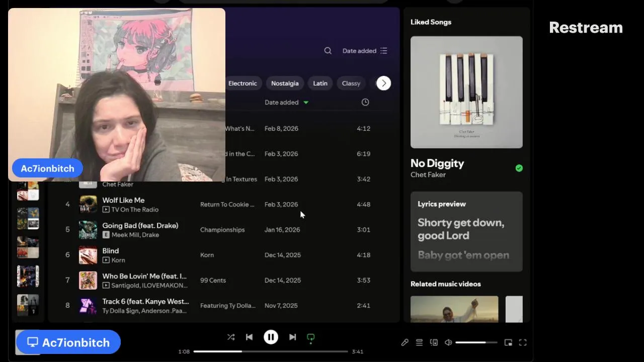644x362 pixels.
Task: Open the 99 Cents album link
Action: 213,280
